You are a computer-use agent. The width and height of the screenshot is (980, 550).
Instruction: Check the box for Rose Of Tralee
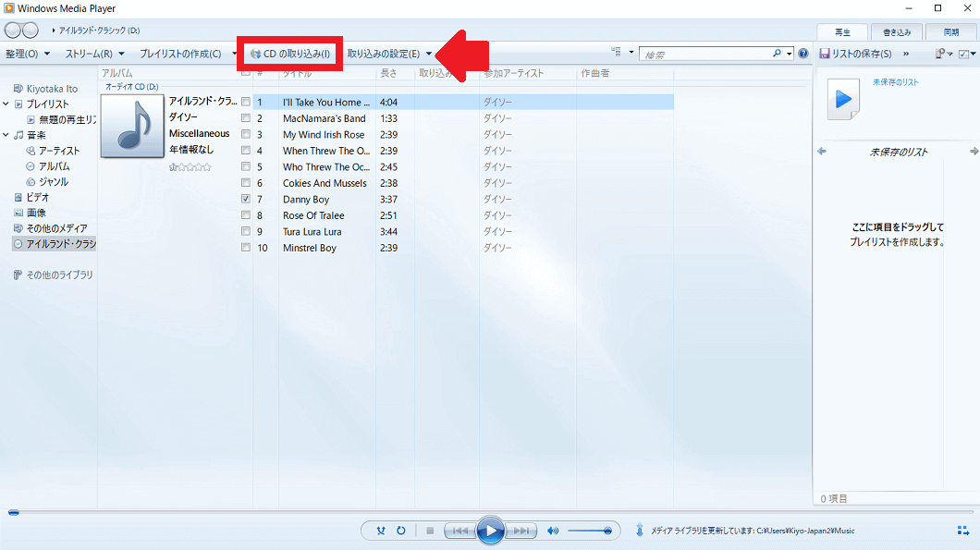coord(246,215)
